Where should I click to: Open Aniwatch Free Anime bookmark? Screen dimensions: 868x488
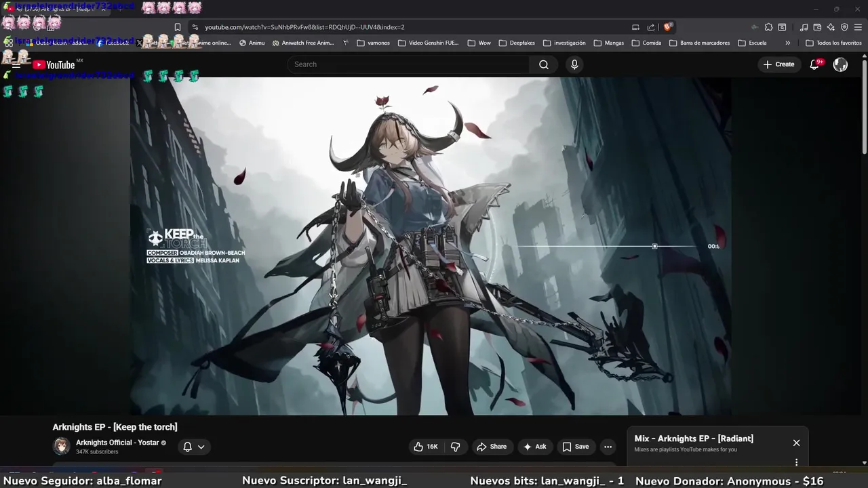tap(303, 43)
